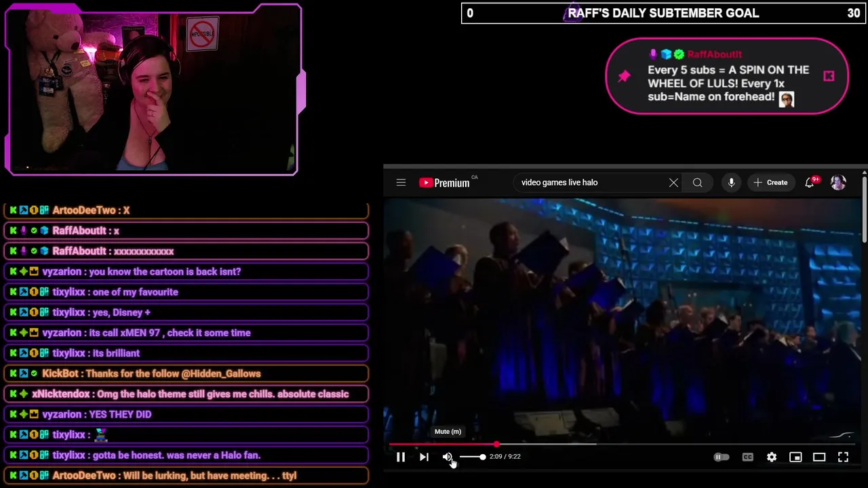Click tixylixx 'one of my favourite' message
The height and width of the screenshot is (488, 868).
tap(186, 291)
